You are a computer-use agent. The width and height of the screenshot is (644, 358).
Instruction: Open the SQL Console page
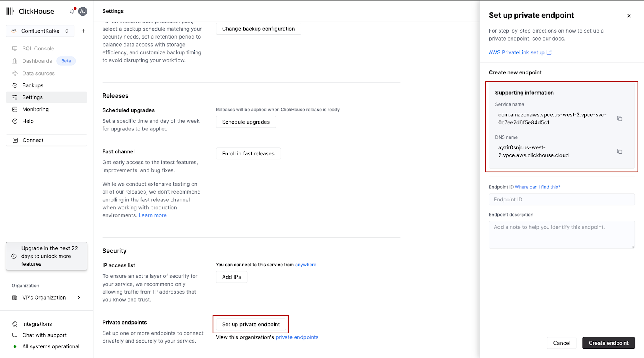(38, 48)
